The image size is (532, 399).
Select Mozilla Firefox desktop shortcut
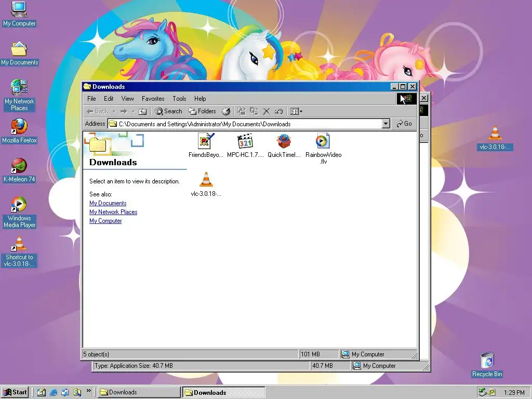(19, 130)
